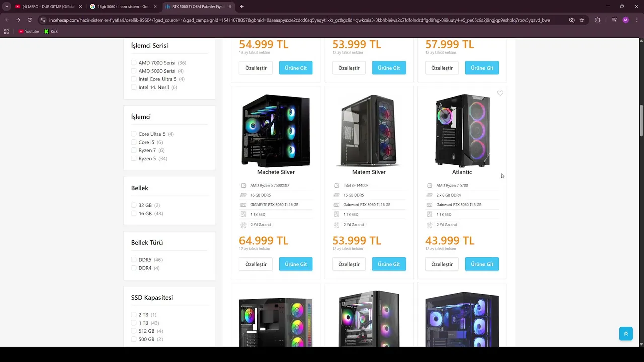Open browser extensions puzzle icon
Image resolution: width=644 pixels, height=362 pixels.
[x=598, y=20]
